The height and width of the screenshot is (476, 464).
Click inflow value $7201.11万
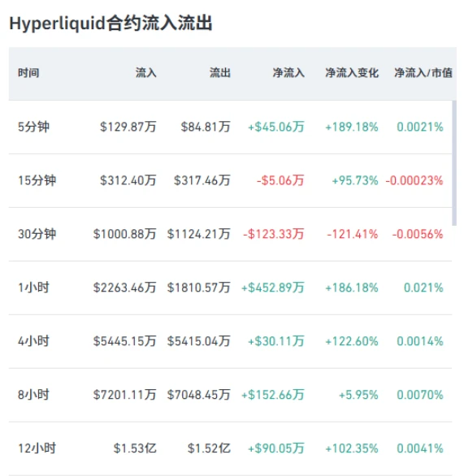125,395
